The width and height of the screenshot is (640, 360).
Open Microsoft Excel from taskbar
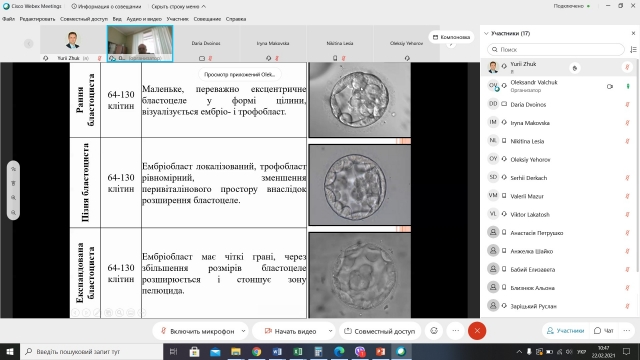click(298, 351)
